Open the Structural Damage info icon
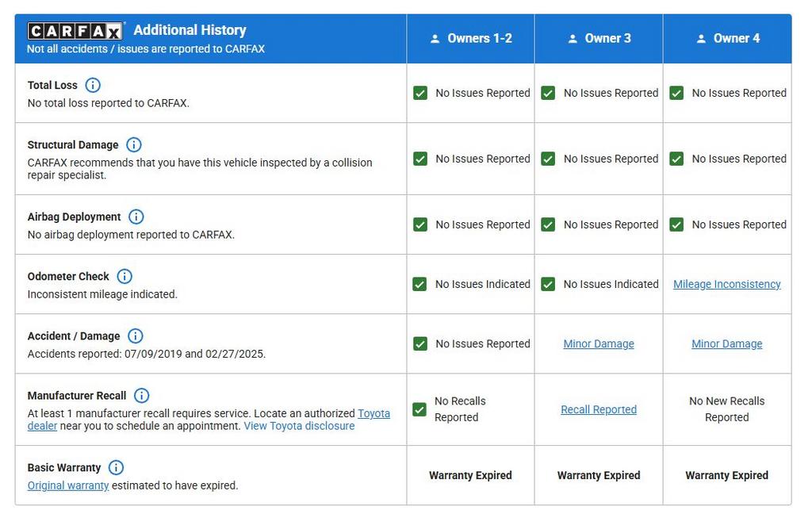 tap(134, 144)
